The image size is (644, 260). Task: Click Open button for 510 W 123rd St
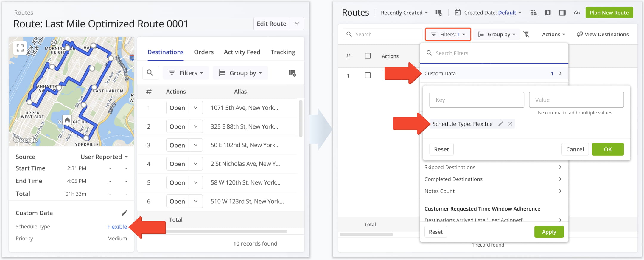(177, 201)
